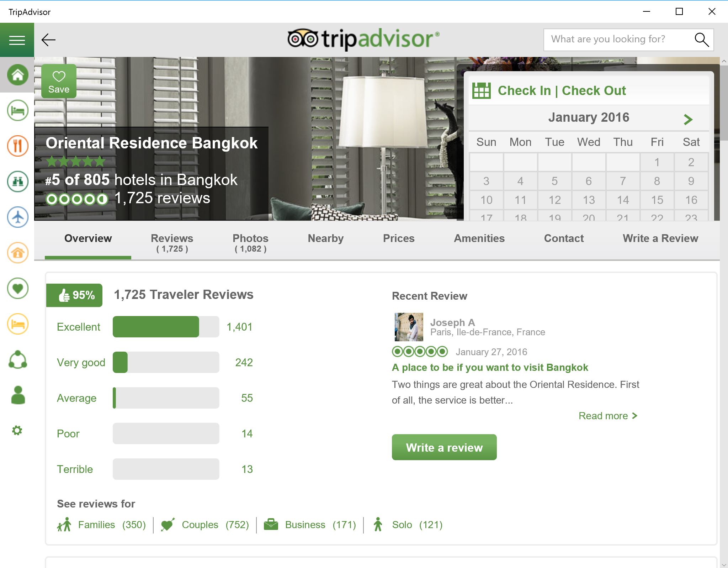728x568 pixels.
Task: Select January 1 in calendar
Action: (657, 162)
